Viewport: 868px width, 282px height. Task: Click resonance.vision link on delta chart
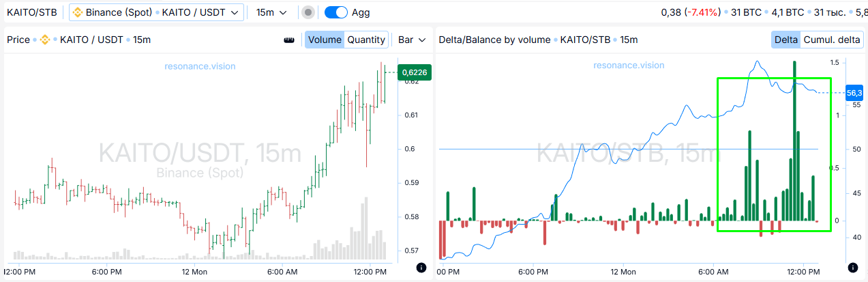(x=629, y=66)
